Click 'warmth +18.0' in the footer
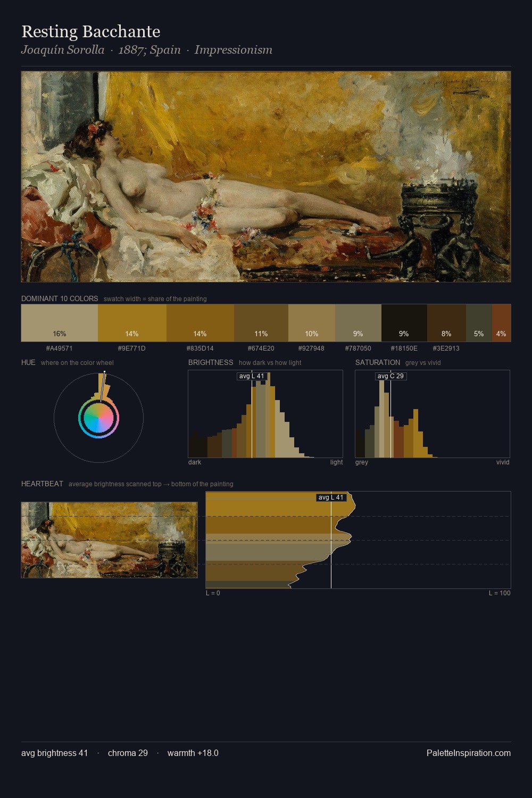Screen dimensions: 532x798 (193, 753)
